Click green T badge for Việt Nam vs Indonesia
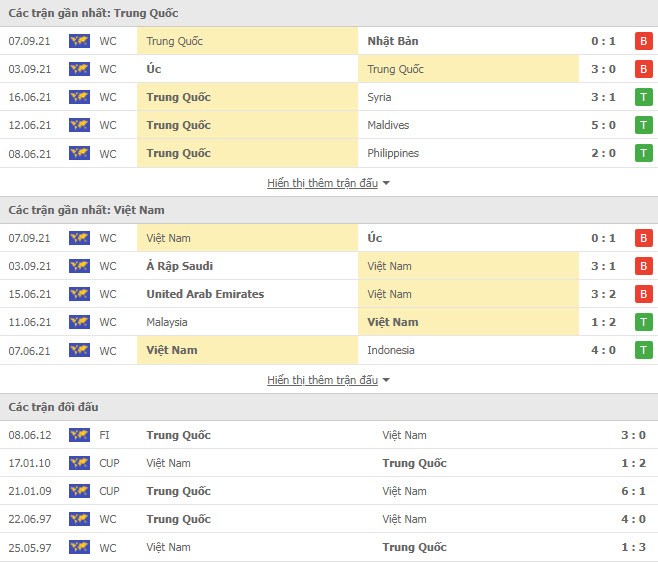Screen dimensions: 658x563 (x=643, y=350)
